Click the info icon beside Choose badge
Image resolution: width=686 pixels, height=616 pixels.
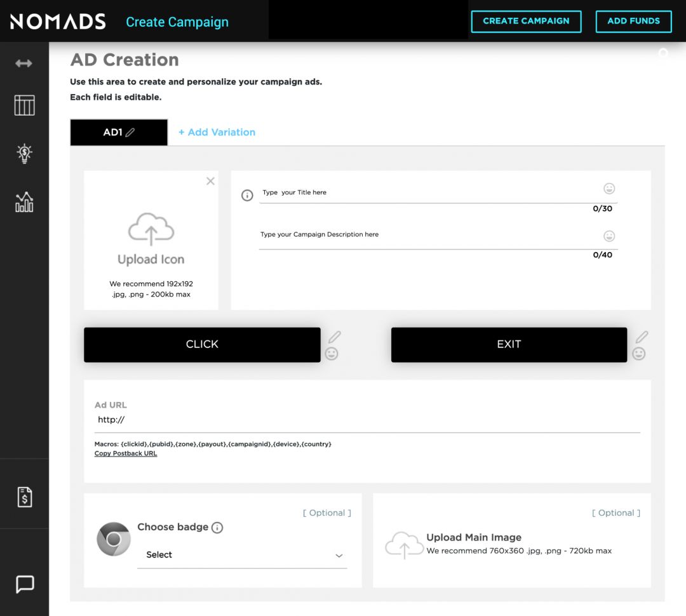(x=217, y=527)
